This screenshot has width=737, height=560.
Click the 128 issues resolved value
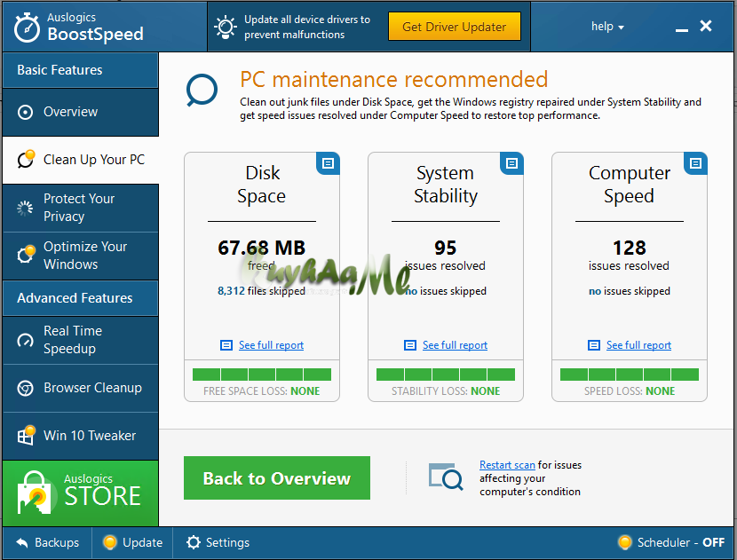[x=630, y=248]
